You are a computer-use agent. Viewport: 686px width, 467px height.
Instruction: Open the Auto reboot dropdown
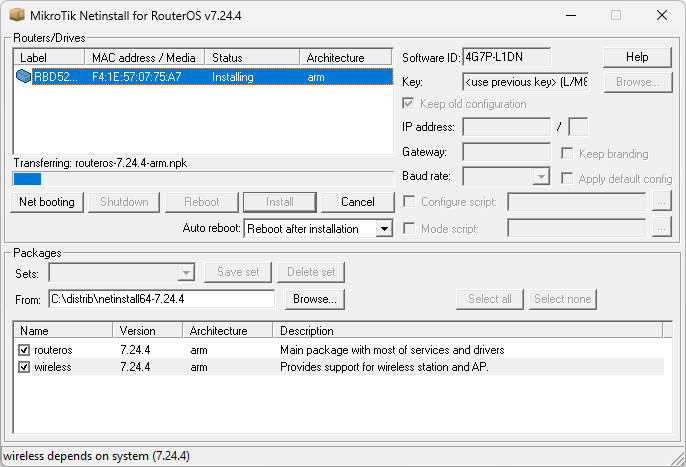384,228
